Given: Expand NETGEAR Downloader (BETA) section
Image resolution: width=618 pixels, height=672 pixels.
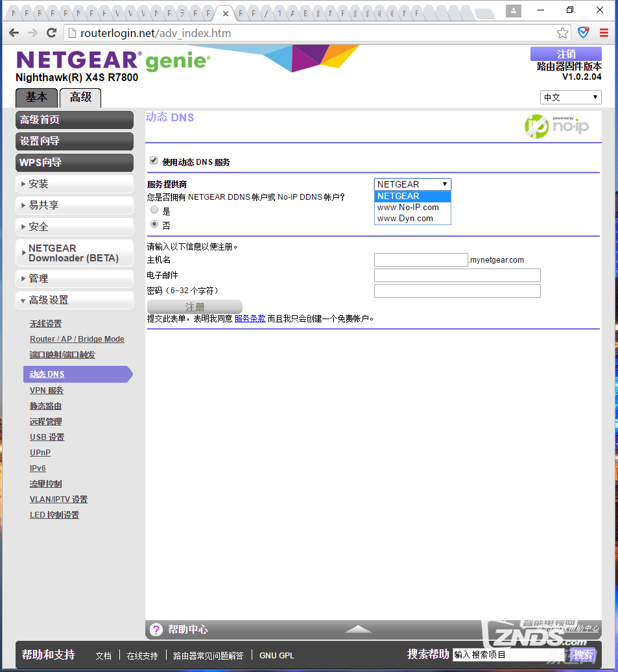Looking at the screenshot, I should [x=75, y=253].
